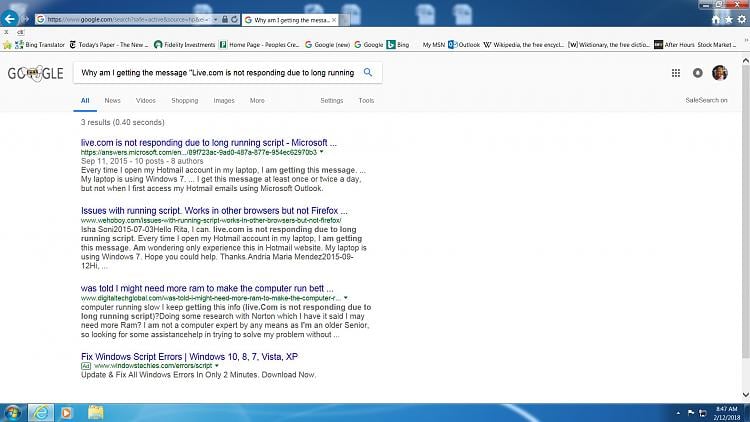Open 'Issues with running script' Firefox result
This screenshot has height=422, width=750.
214,211
